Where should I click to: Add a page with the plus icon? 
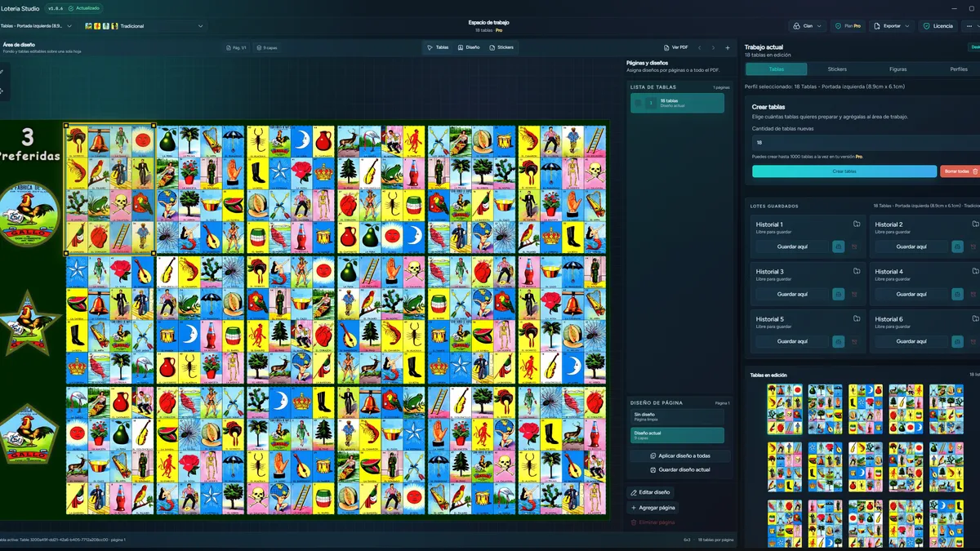pyautogui.click(x=728, y=47)
